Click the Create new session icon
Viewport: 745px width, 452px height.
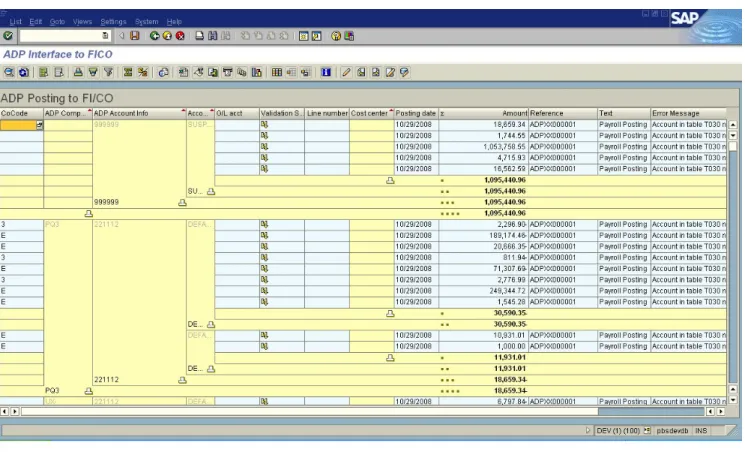click(304, 36)
